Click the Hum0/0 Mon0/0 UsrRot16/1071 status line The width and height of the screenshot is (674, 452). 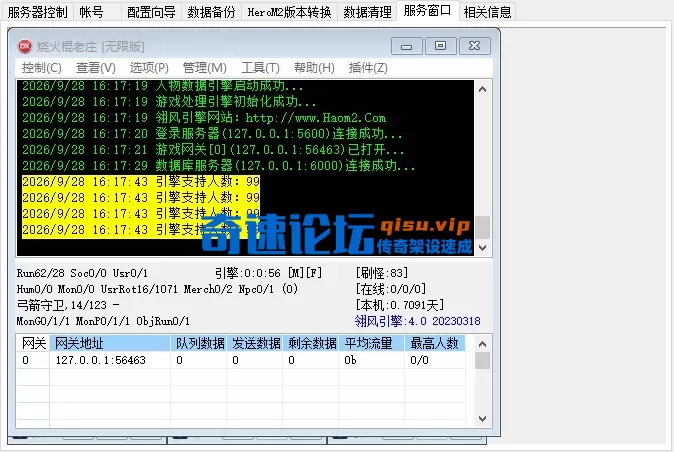click(x=157, y=289)
